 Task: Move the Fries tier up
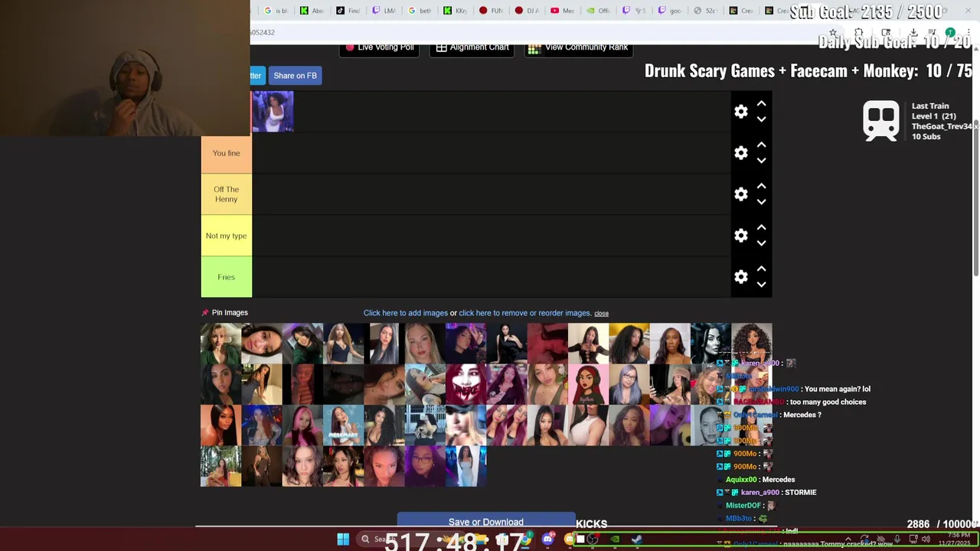(x=761, y=269)
